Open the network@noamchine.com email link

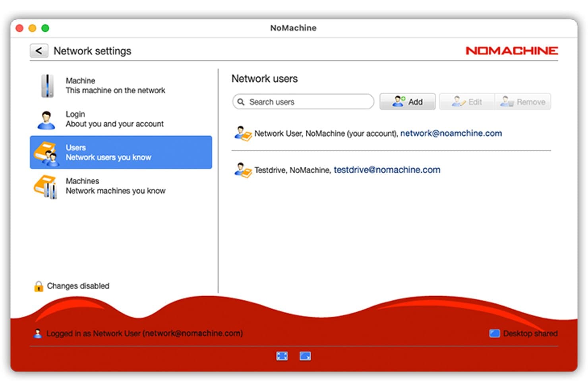(451, 133)
